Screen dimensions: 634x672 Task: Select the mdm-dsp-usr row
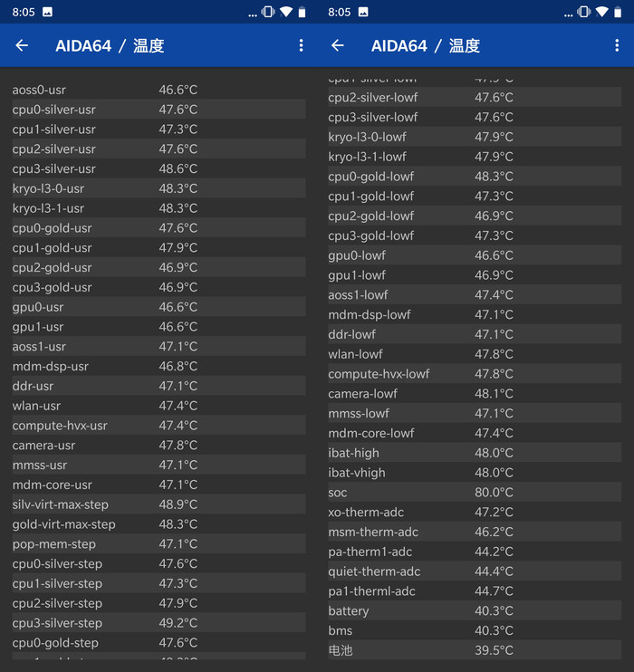(158, 366)
